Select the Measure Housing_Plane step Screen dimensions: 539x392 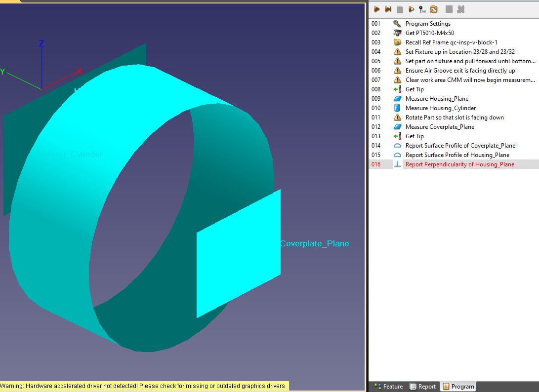click(437, 99)
